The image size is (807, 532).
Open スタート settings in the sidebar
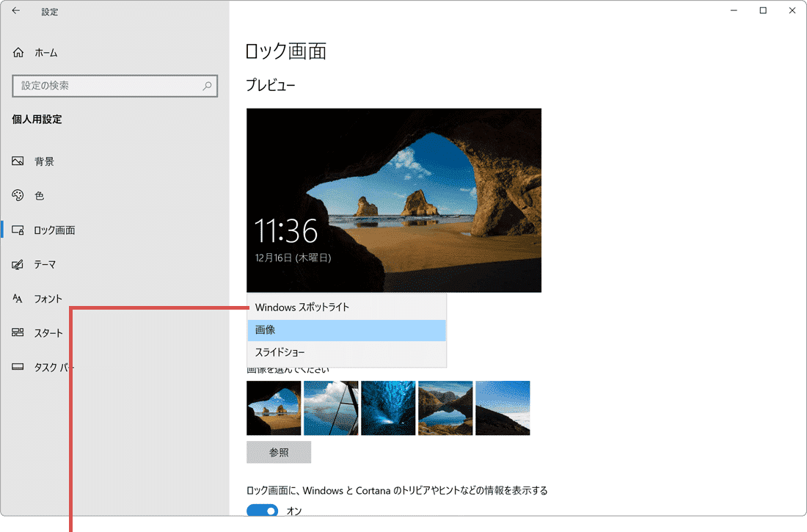pyautogui.click(x=48, y=333)
